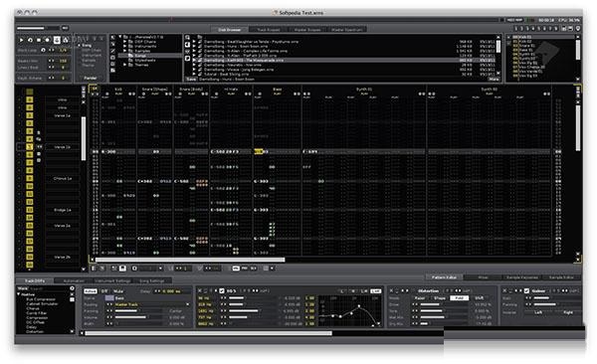Expand the DSP Chains folder
Screen dimensions: 597x364
[125, 42]
